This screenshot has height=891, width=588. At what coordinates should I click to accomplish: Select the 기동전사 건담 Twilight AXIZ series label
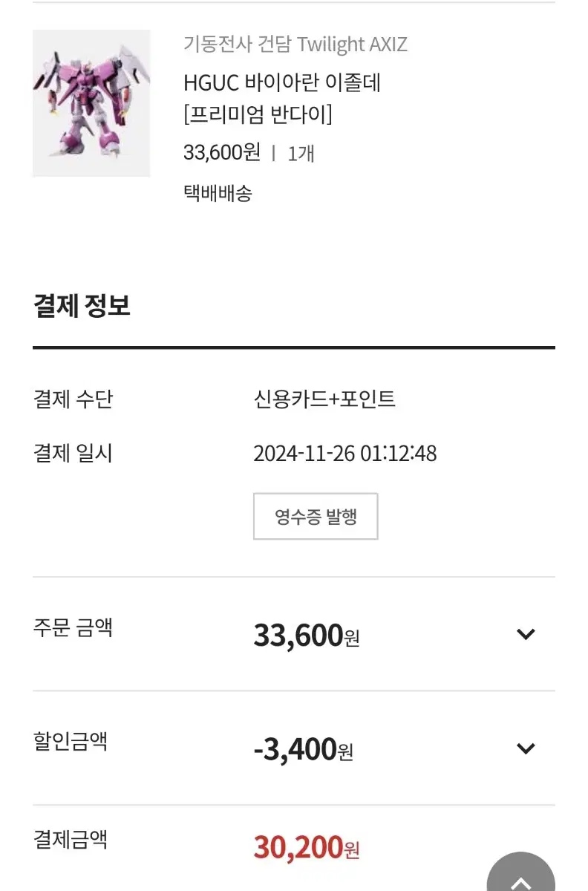[295, 44]
